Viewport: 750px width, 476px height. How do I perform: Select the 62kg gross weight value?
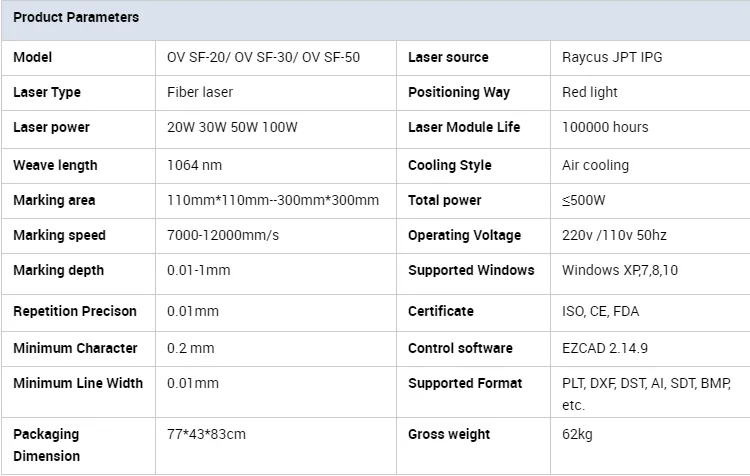tap(576, 434)
